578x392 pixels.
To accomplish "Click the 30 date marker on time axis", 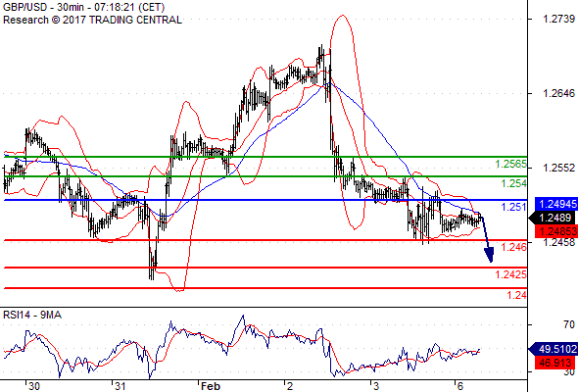I will click(x=34, y=386).
